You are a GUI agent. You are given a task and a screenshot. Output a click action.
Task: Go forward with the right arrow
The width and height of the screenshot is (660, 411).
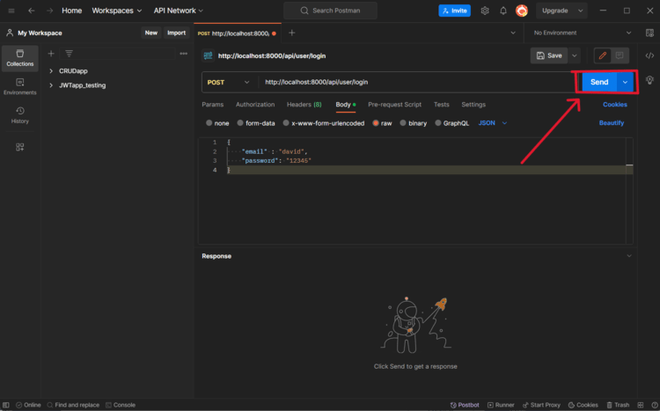[x=50, y=11]
